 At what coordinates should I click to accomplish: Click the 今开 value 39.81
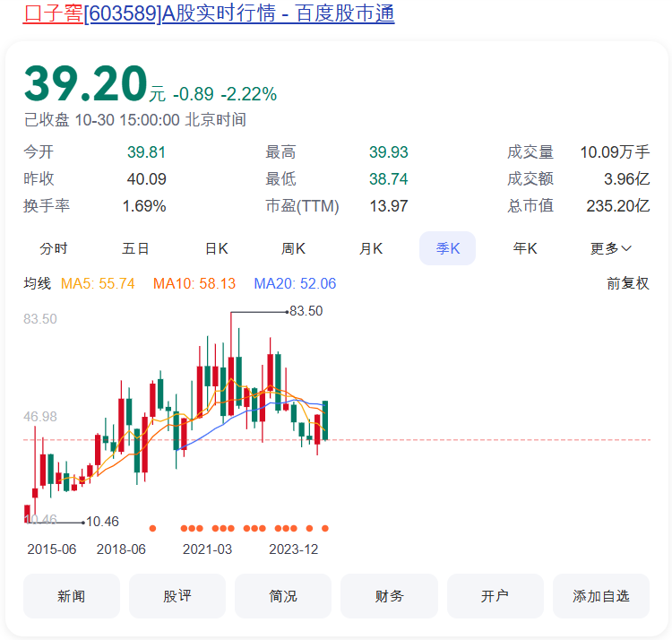pyautogui.click(x=146, y=151)
